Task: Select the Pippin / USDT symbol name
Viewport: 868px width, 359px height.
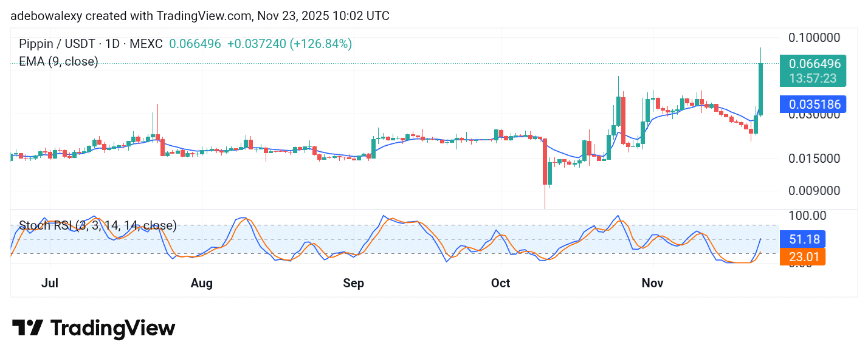Action: pyautogui.click(x=58, y=44)
